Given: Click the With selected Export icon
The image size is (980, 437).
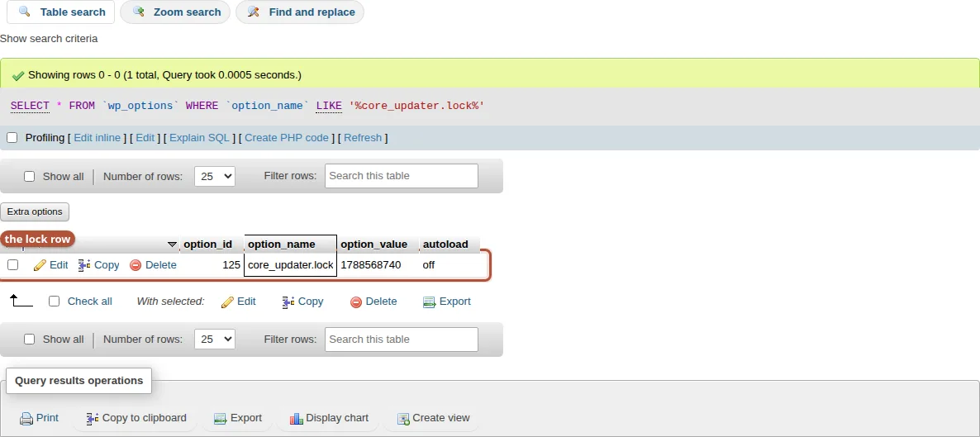Looking at the screenshot, I should click(429, 302).
